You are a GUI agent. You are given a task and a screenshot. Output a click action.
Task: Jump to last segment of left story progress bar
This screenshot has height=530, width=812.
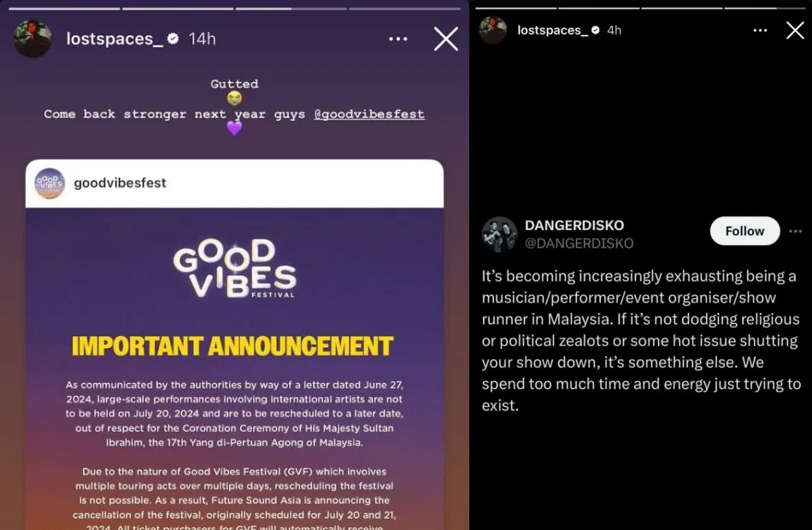pyautogui.click(x=404, y=9)
